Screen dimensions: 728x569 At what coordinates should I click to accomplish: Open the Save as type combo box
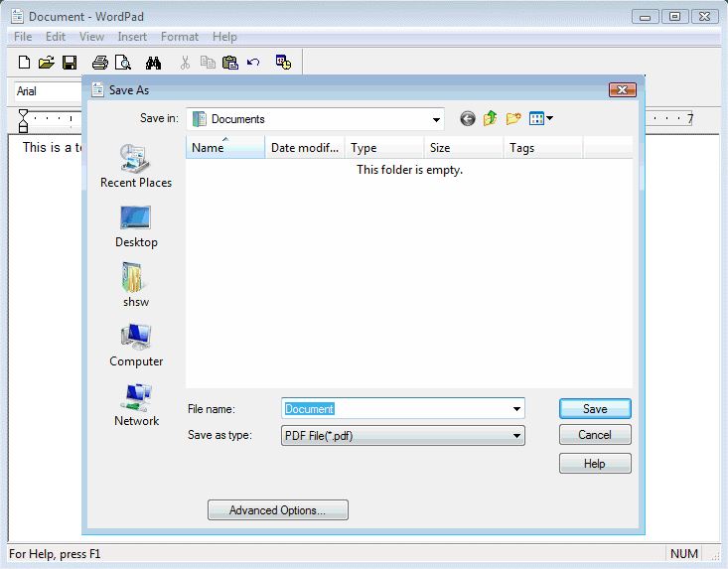click(x=403, y=436)
